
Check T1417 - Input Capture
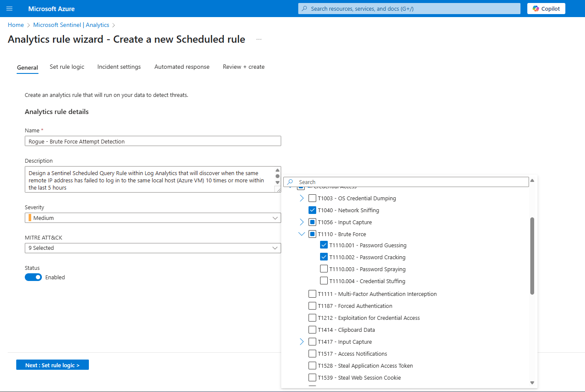(x=312, y=342)
